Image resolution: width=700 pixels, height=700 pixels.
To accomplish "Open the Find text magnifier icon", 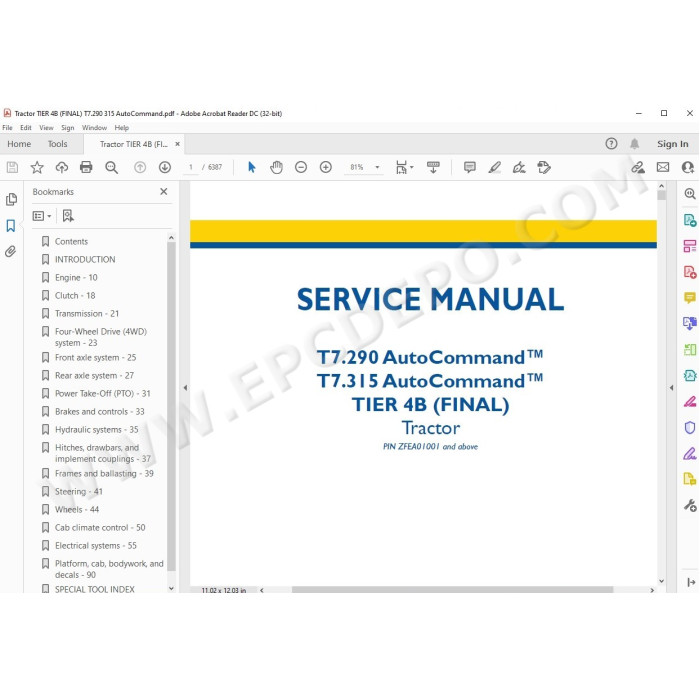I will (x=111, y=167).
